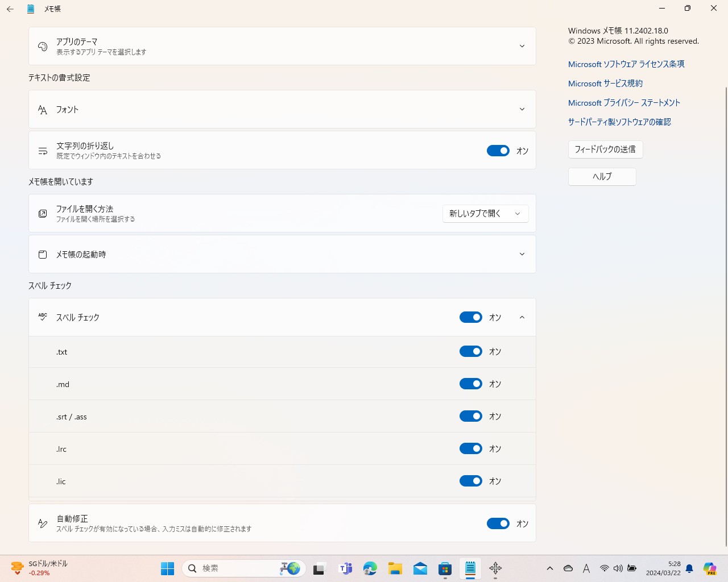Click the font icon beside フォント
728x582 pixels.
click(43, 109)
